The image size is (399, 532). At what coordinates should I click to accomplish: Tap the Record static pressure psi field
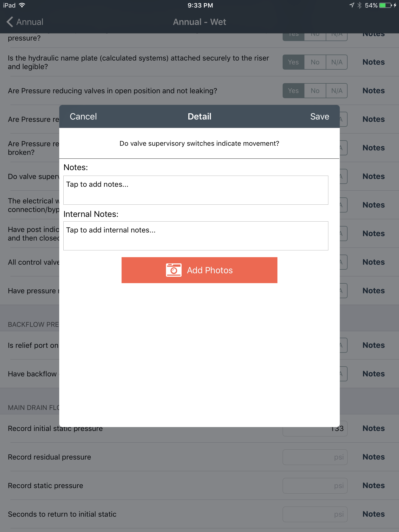pyautogui.click(x=315, y=486)
